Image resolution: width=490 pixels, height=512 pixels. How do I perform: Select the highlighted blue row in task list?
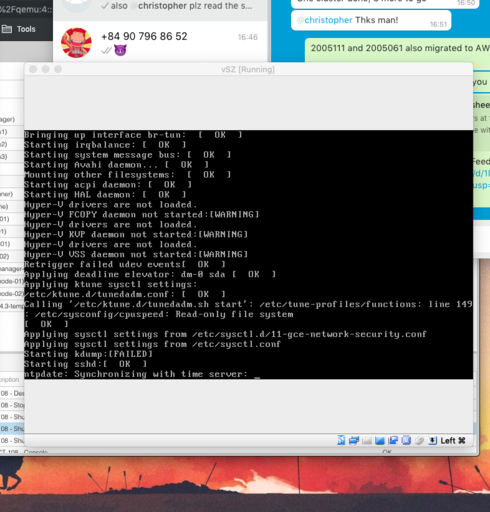pyautogui.click(x=12, y=428)
